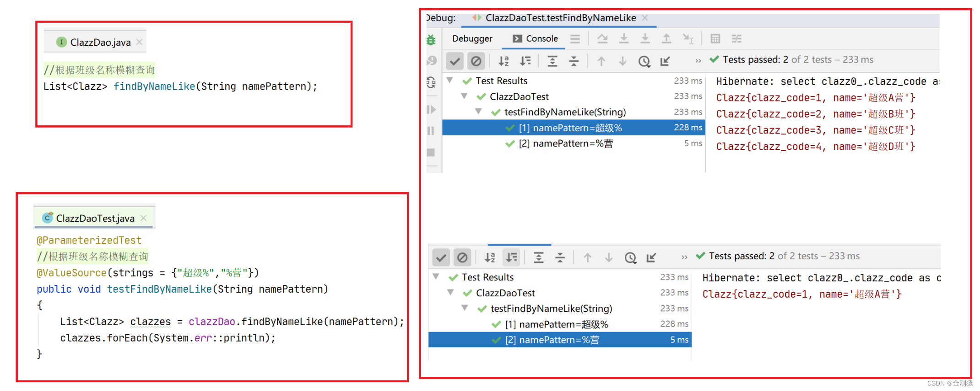Toggle Show Passed checkmark in upper toolbar
Screen dimensions: 980x391
[x=455, y=61]
